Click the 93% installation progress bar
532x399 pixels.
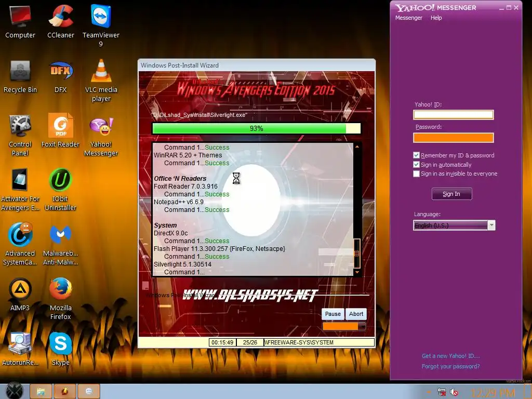pyautogui.click(x=256, y=128)
